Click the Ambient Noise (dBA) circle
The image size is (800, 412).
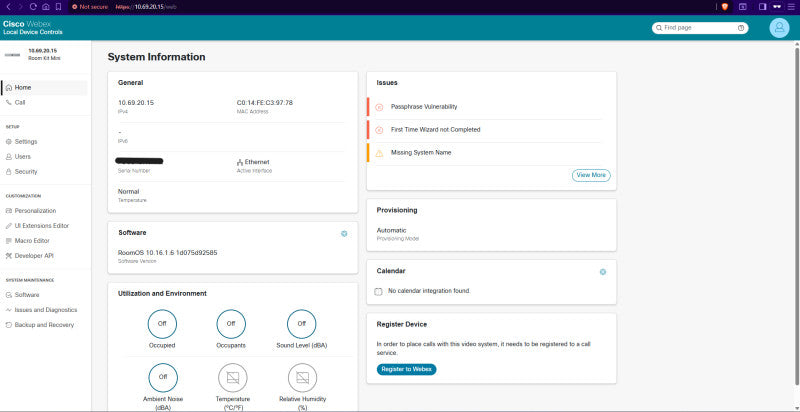[x=163, y=377]
